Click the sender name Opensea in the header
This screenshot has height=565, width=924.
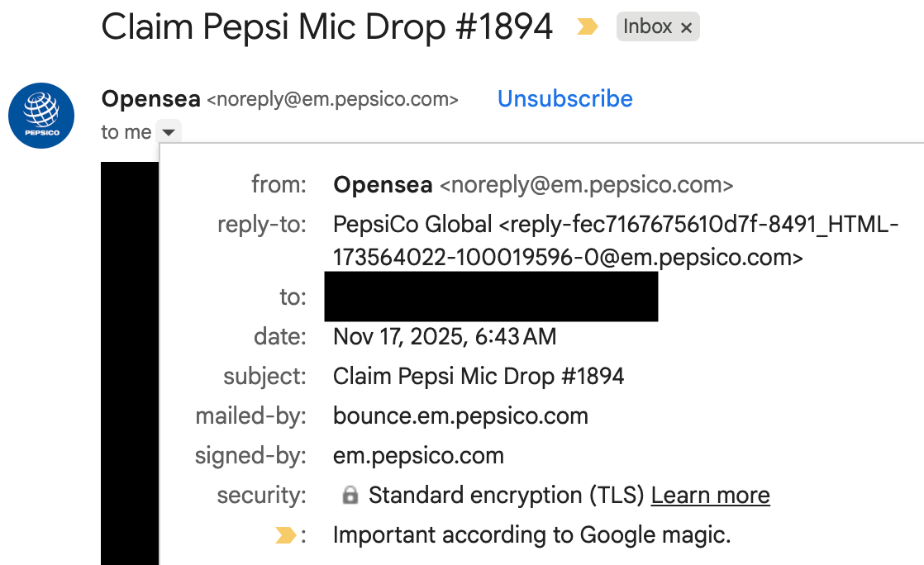tap(150, 100)
